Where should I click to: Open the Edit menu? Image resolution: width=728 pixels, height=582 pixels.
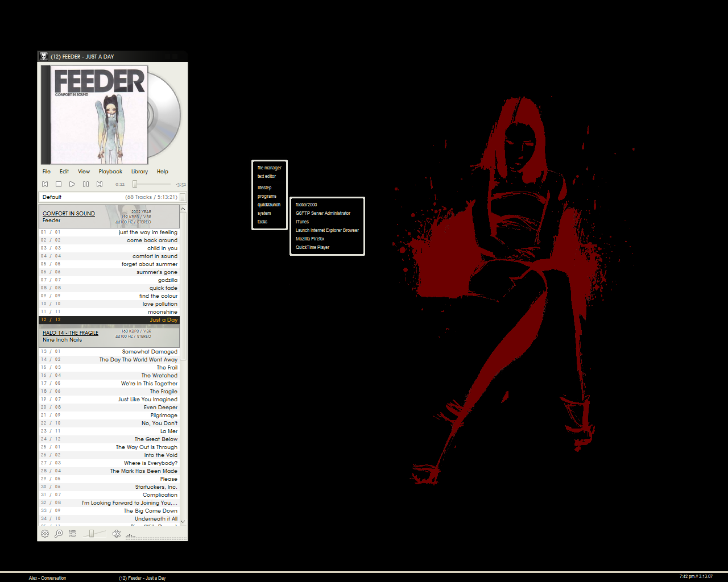click(64, 172)
